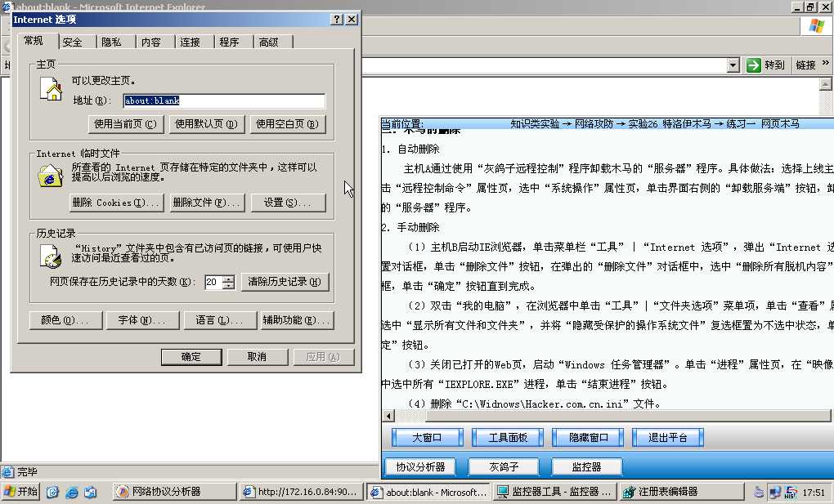Click the history clock page icon
Screen dimensions: 834x504
(x=51, y=256)
